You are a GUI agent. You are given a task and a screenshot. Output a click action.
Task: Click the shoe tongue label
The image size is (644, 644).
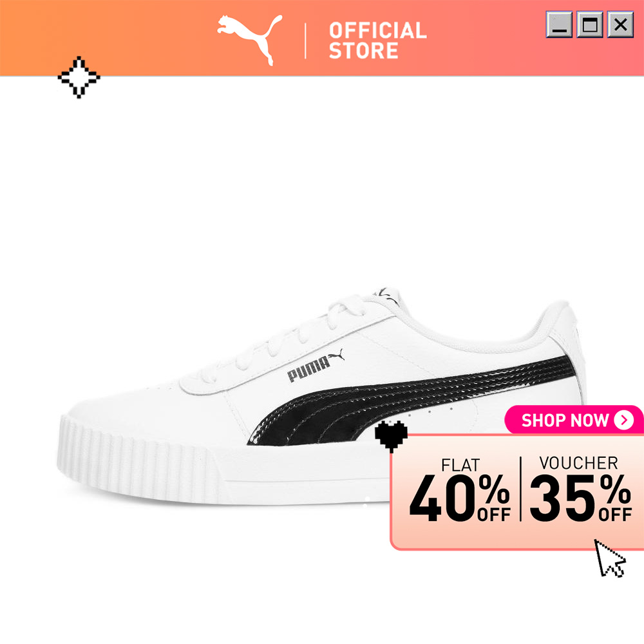point(386,296)
